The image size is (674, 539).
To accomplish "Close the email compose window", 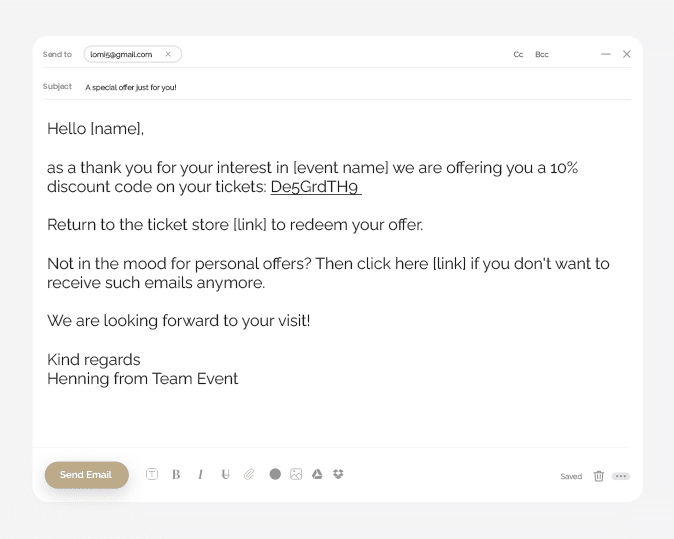I will [x=627, y=54].
